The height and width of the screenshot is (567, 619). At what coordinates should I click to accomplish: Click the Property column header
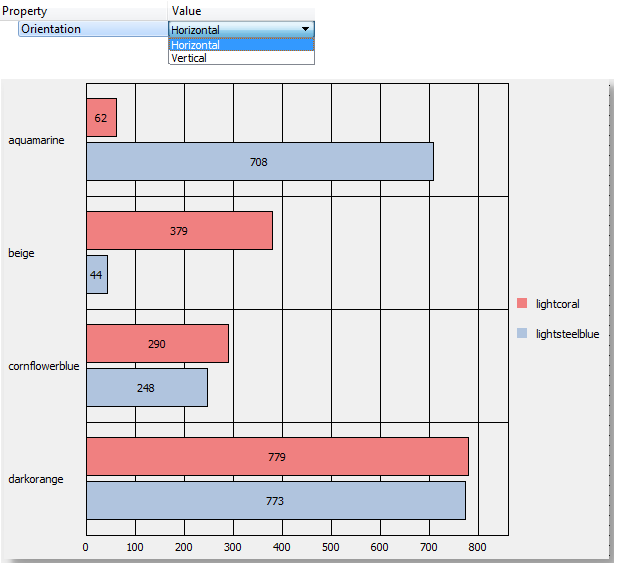[25, 11]
